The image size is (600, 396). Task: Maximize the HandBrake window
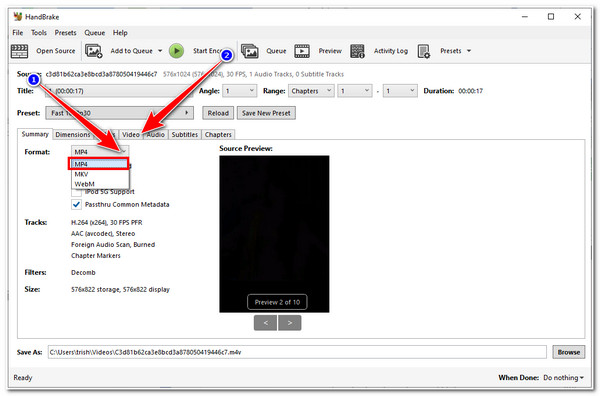(x=551, y=17)
